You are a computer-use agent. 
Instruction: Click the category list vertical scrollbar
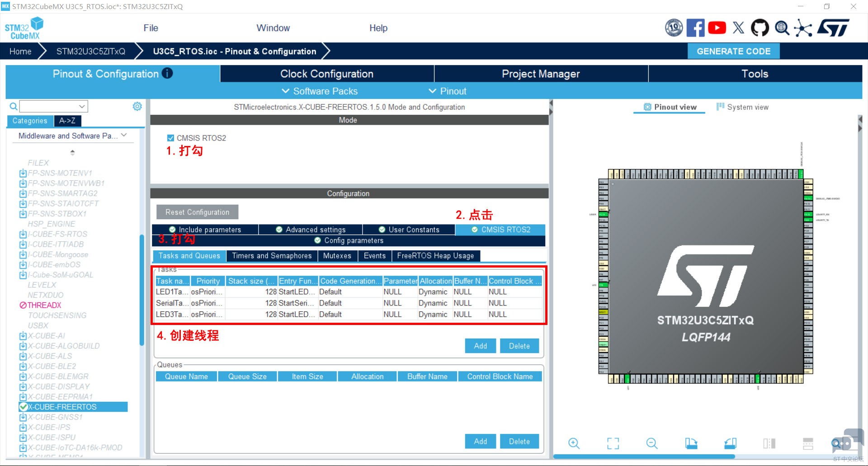coord(142,289)
